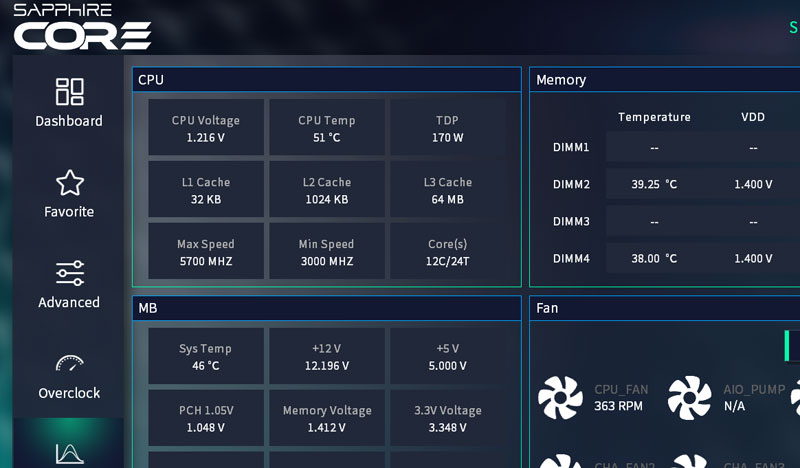This screenshot has height=468, width=800.
Task: Select the Favorite star icon
Action: (69, 183)
